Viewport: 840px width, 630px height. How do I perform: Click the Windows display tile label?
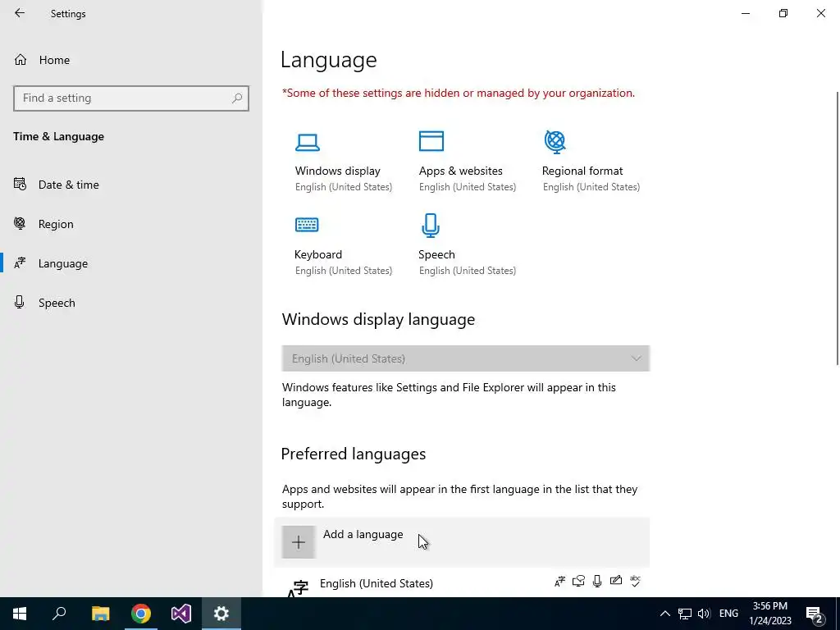(337, 171)
